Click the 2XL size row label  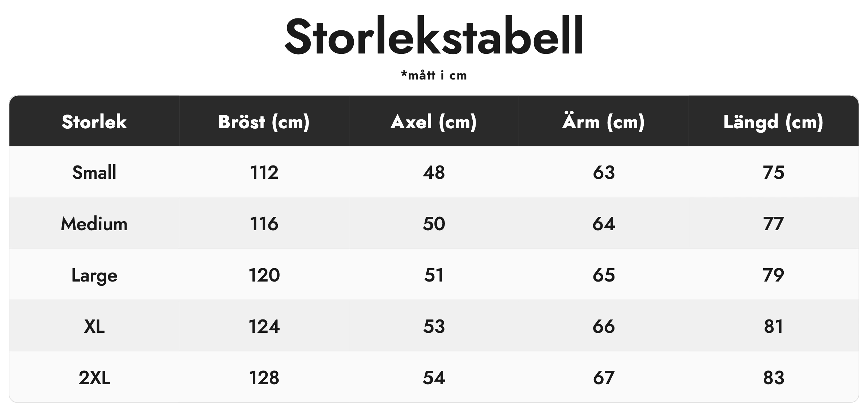click(x=94, y=378)
